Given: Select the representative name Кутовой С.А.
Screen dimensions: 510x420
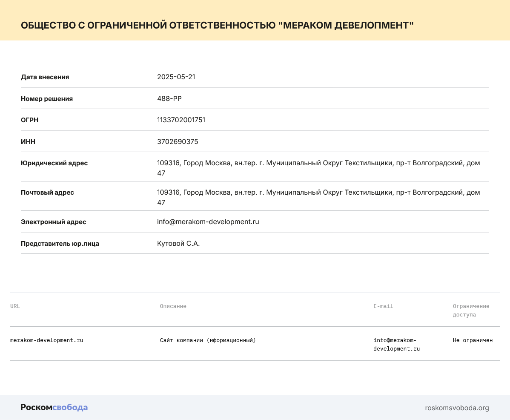Looking at the screenshot, I should [x=178, y=243].
